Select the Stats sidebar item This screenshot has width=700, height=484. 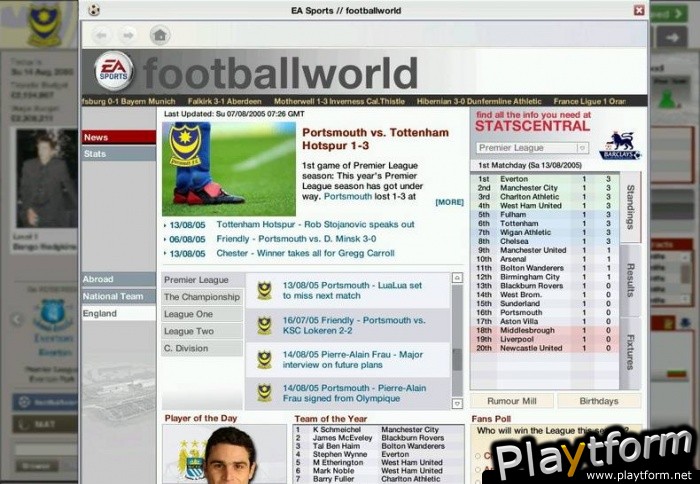point(119,154)
